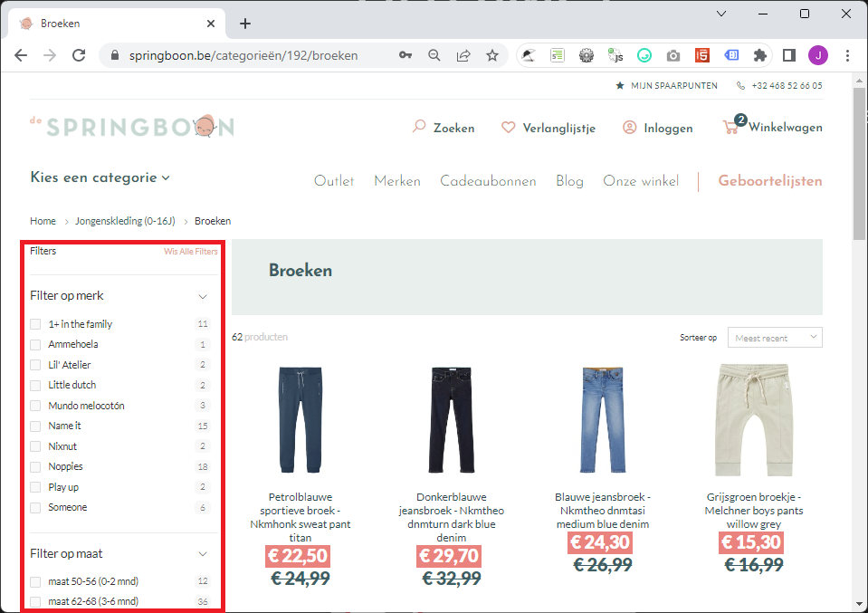Image resolution: width=868 pixels, height=613 pixels.
Task: Open the gear cog extension icon
Action: point(587,55)
